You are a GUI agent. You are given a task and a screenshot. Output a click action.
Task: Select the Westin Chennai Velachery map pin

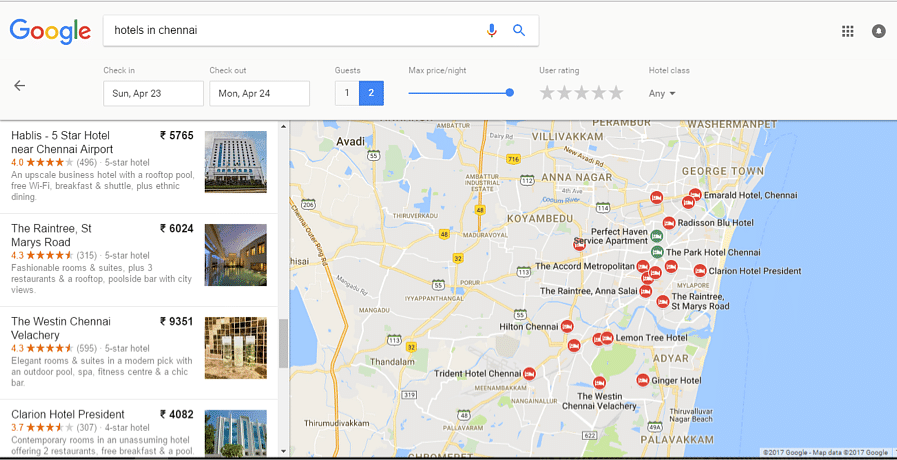pos(599,382)
